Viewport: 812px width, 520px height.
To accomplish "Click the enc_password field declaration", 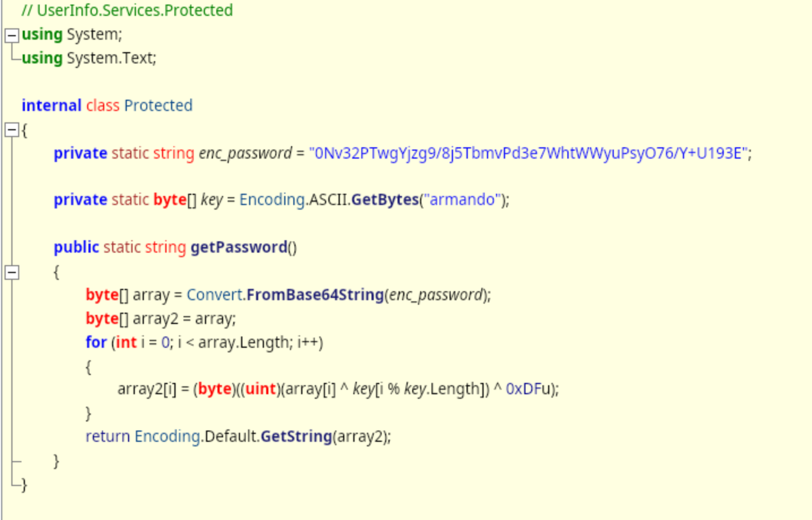I will click(245, 154).
